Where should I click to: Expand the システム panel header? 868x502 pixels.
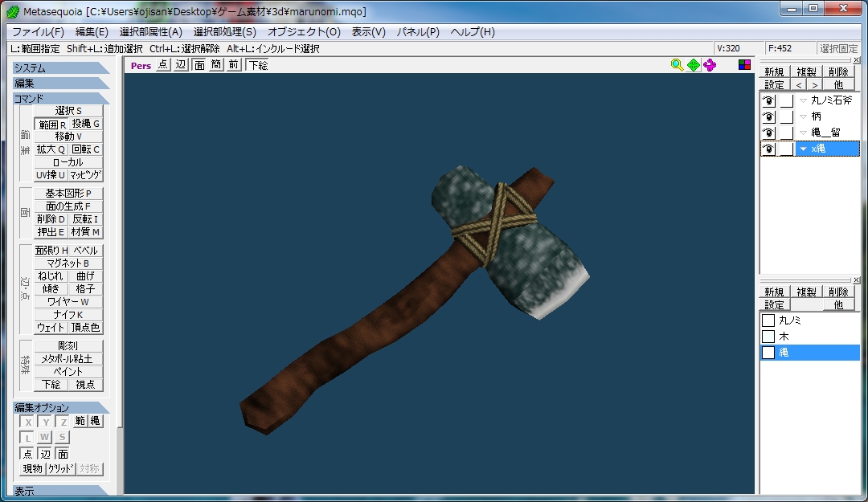61,68
